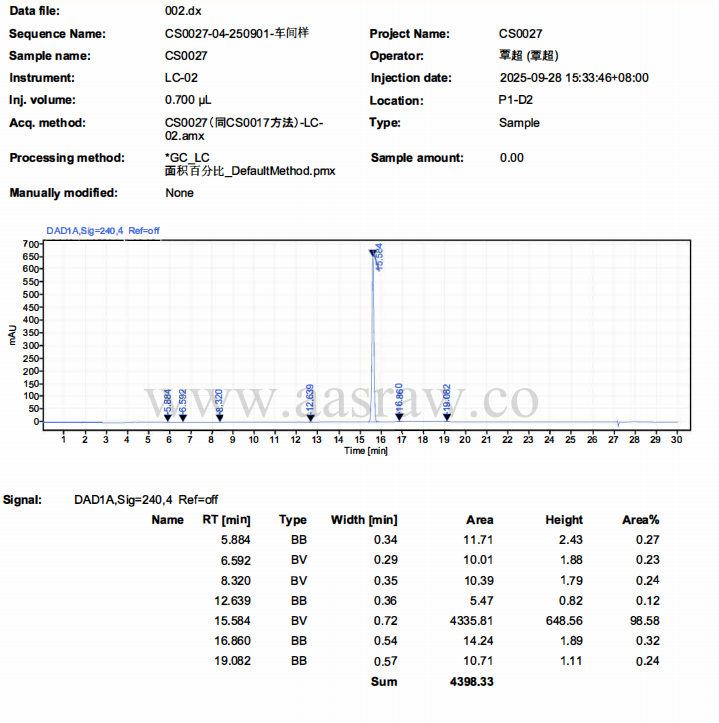The width and height of the screenshot is (719, 723).
Task: Click the 12.639 peak marker on the baseline
Action: (x=311, y=417)
